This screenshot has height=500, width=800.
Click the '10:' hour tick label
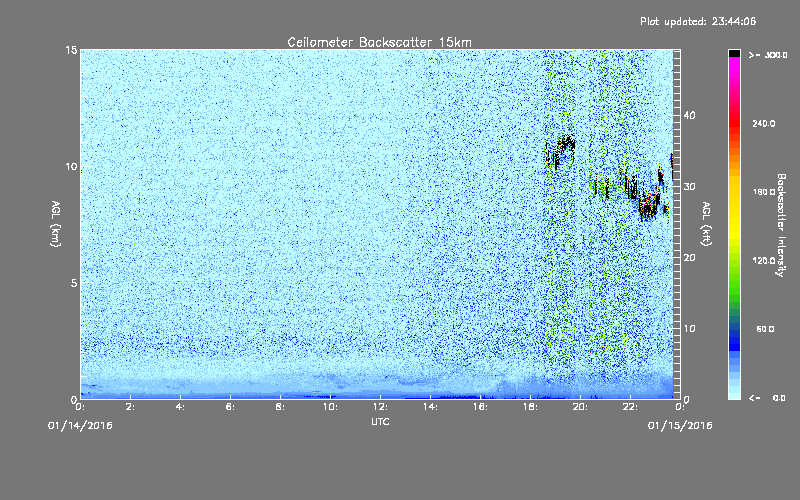[330, 407]
